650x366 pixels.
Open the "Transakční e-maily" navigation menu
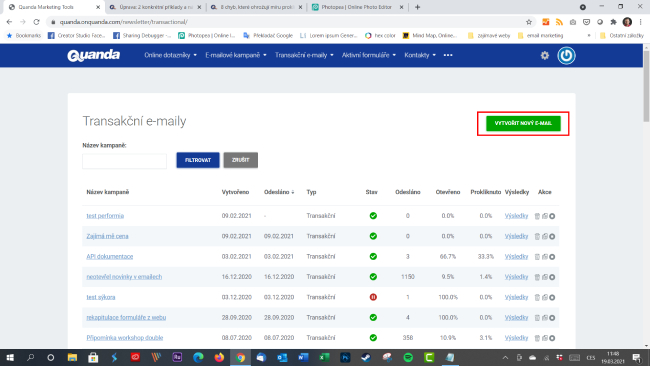pos(304,55)
